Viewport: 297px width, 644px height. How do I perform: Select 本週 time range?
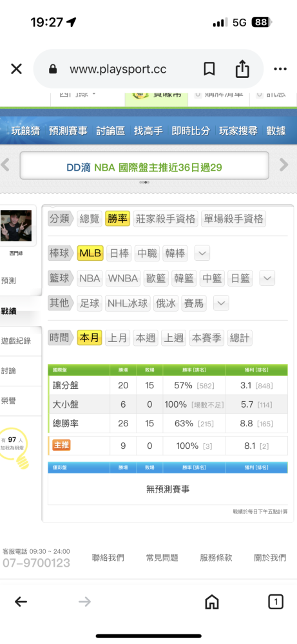pyautogui.click(x=146, y=338)
